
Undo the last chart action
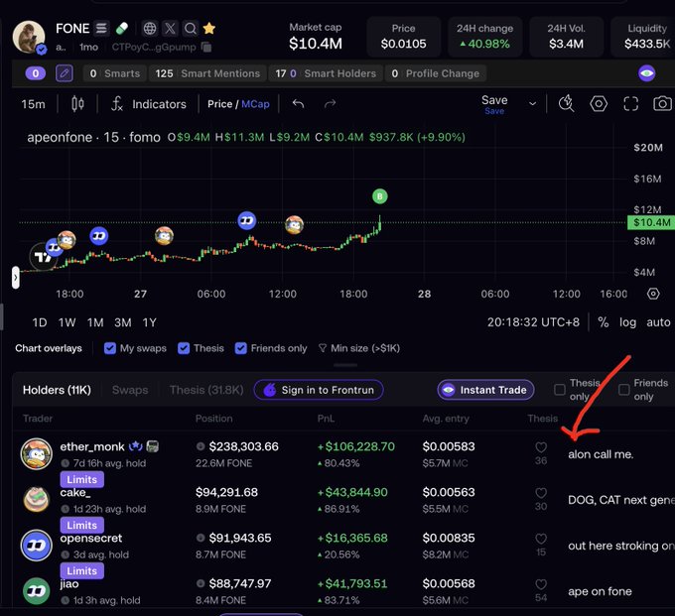tap(298, 104)
